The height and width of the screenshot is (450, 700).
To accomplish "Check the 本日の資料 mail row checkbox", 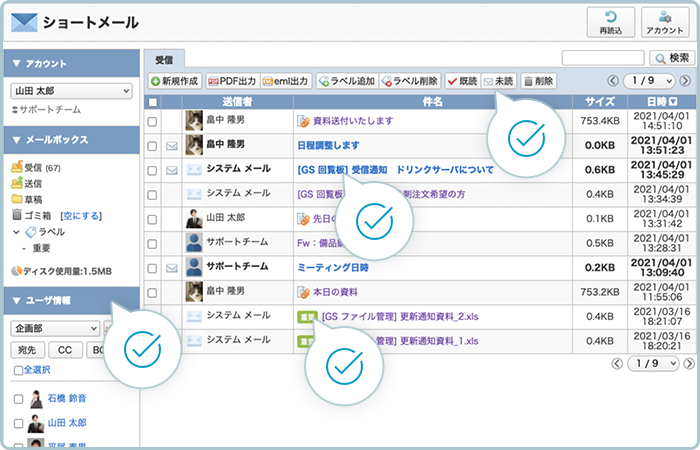I will [x=152, y=293].
